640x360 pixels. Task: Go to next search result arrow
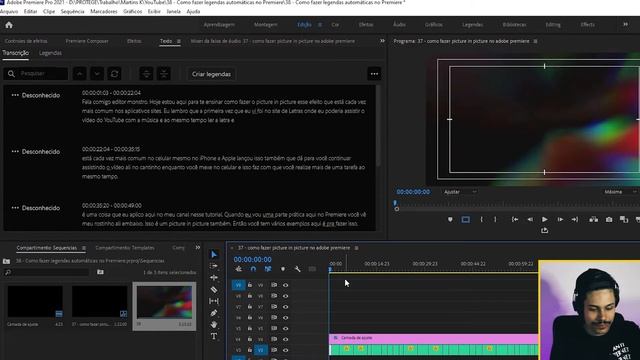coord(97,74)
